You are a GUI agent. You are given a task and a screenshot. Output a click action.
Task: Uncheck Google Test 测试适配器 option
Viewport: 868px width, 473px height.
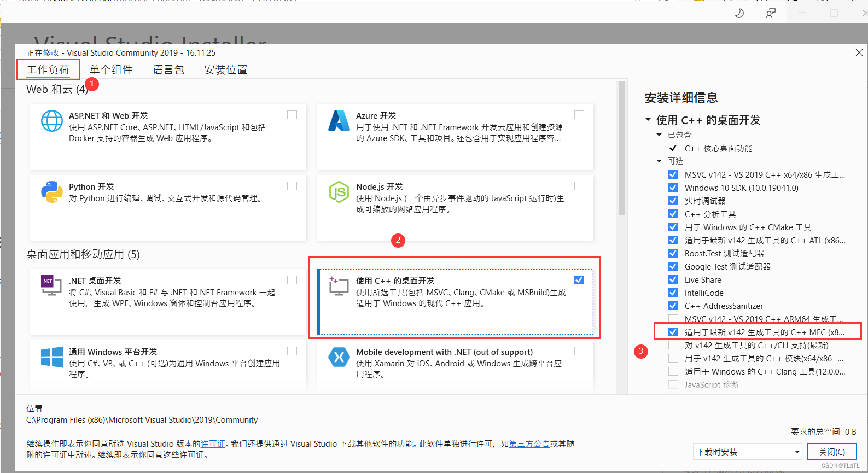click(x=673, y=266)
